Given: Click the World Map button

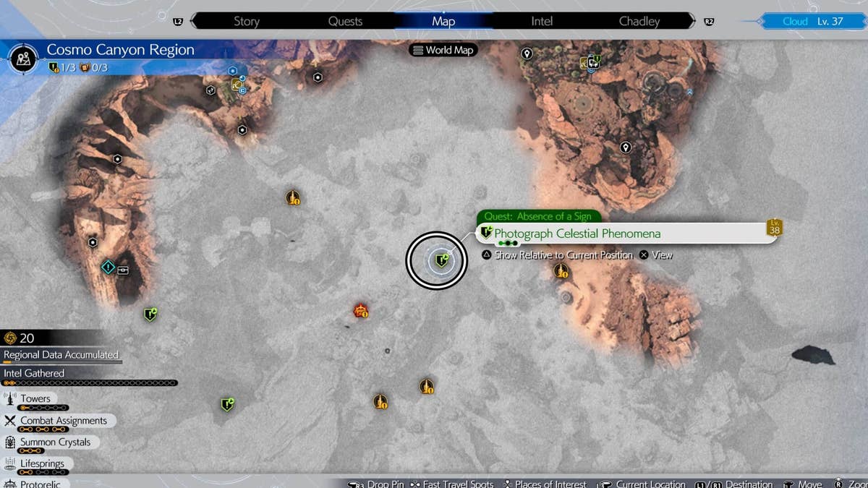Looking at the screenshot, I should click(x=443, y=50).
